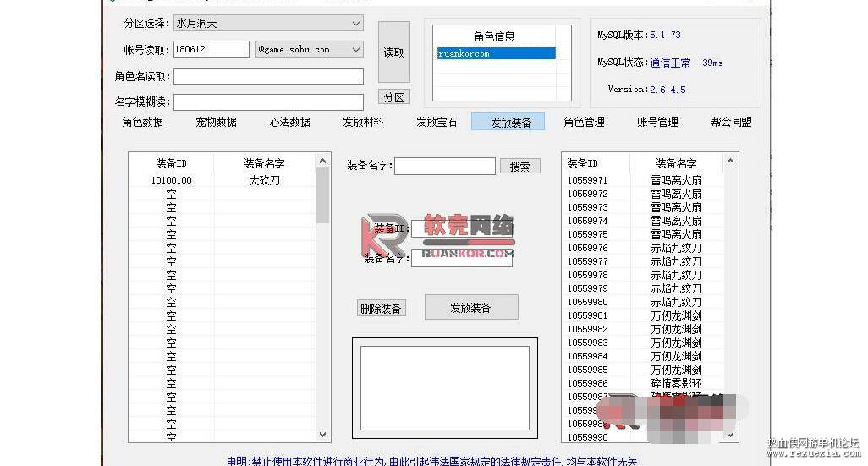Select row 10559985 万仞龙渊剑
The height and width of the screenshot is (466, 868).
(643, 370)
